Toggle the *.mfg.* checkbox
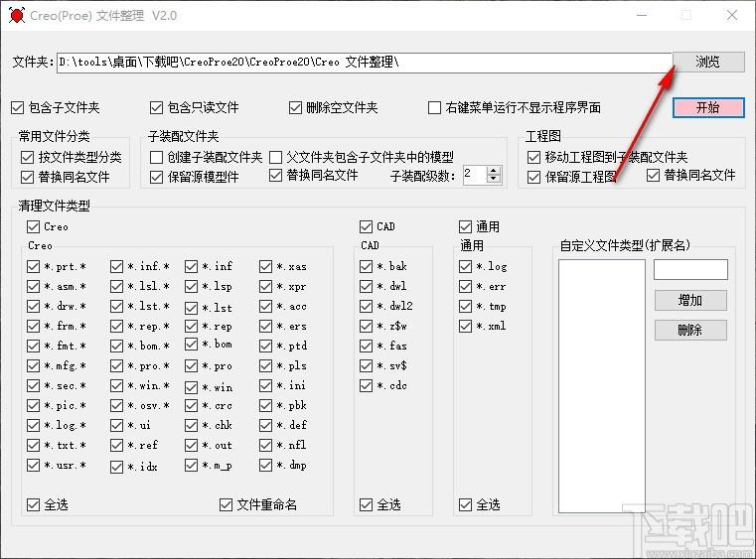The height and width of the screenshot is (559, 756). point(33,365)
